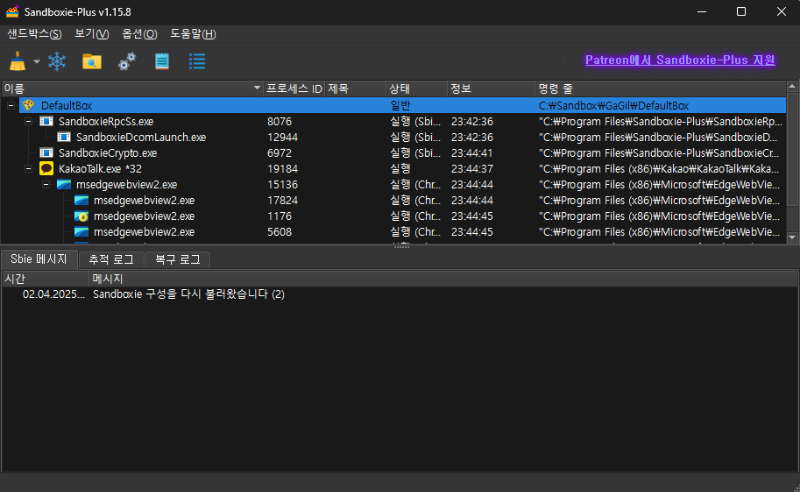Open the 보기(V) menu

point(92,34)
